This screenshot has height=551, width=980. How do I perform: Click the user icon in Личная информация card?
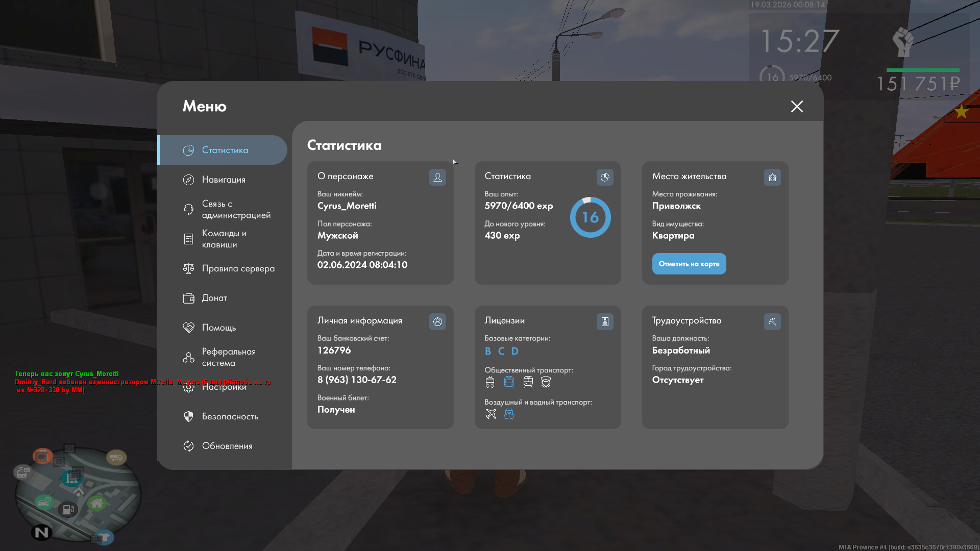click(437, 321)
